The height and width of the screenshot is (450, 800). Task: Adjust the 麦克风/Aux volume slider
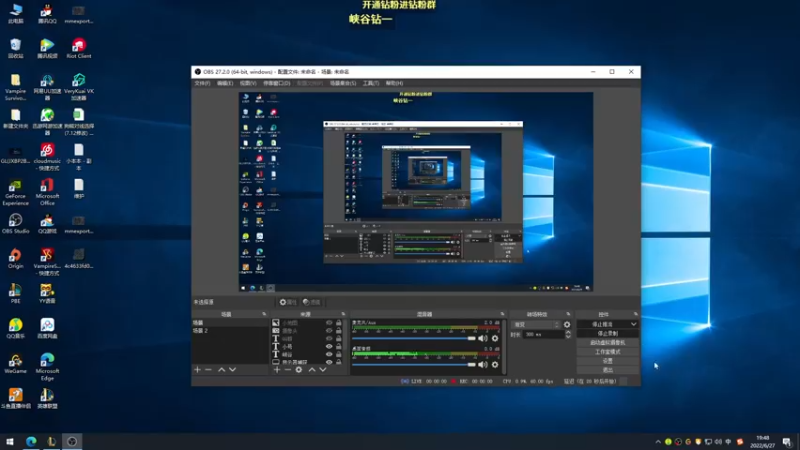tap(413, 338)
